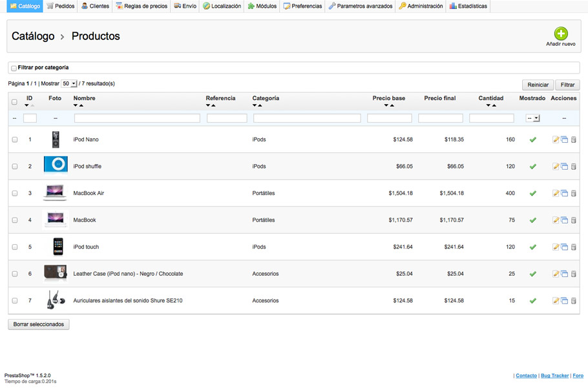The width and height of the screenshot is (588, 392).
Task: Select the checkbox for the MacBook Air row
Action: tap(15, 193)
